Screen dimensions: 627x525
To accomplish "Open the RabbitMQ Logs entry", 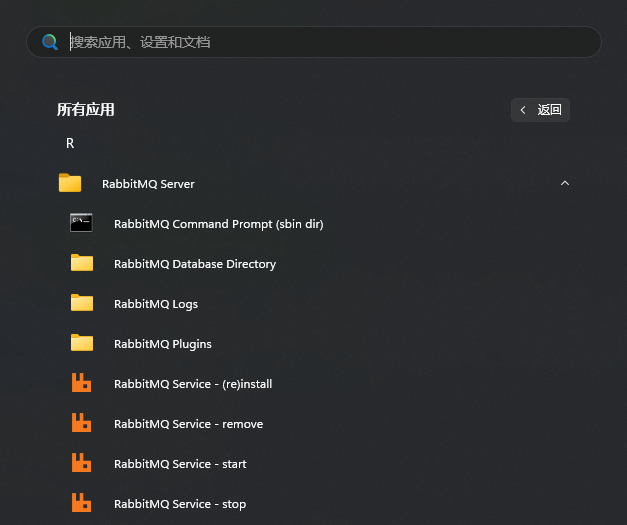I will (x=156, y=304).
